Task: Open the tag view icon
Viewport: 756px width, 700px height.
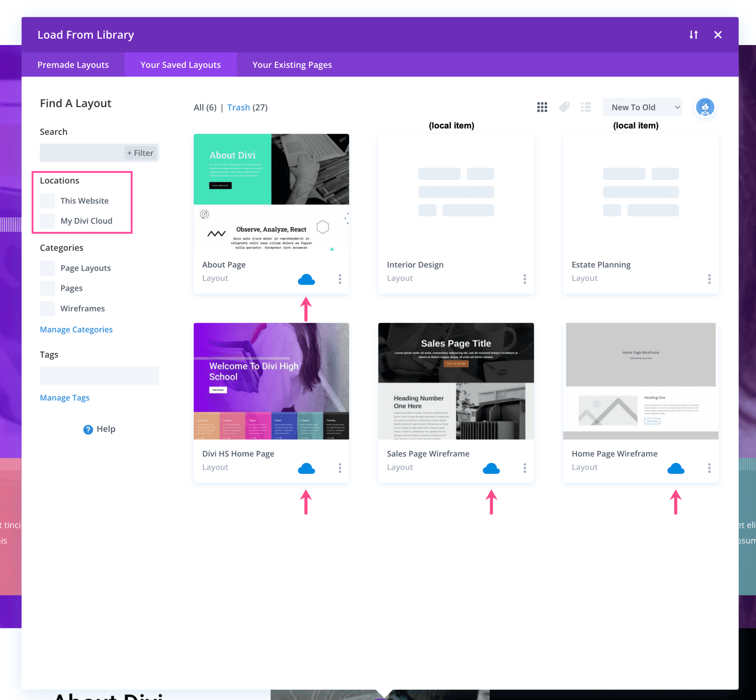Action: click(564, 107)
